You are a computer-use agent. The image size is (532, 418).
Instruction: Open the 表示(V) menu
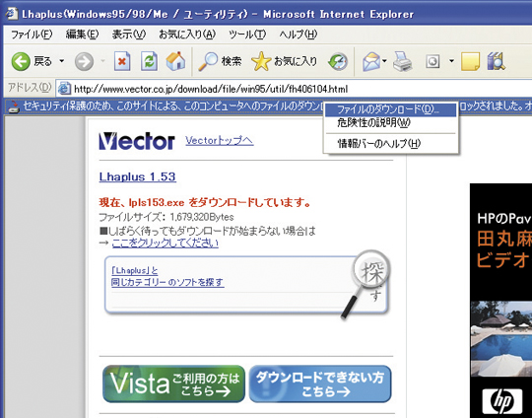129,35
